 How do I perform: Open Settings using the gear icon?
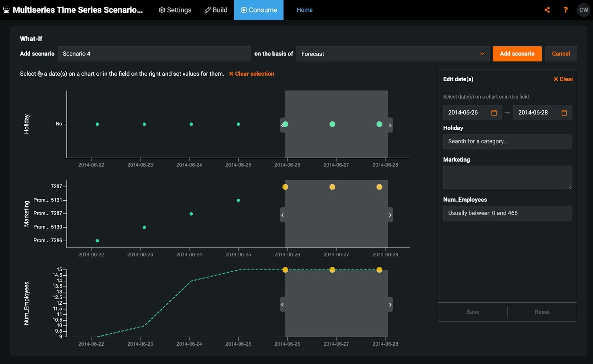pyautogui.click(x=162, y=10)
